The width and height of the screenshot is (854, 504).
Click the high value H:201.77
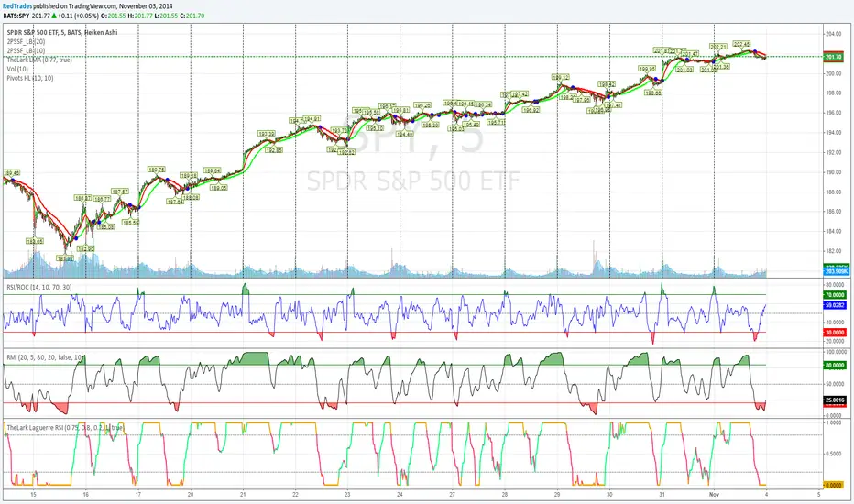pos(140,16)
